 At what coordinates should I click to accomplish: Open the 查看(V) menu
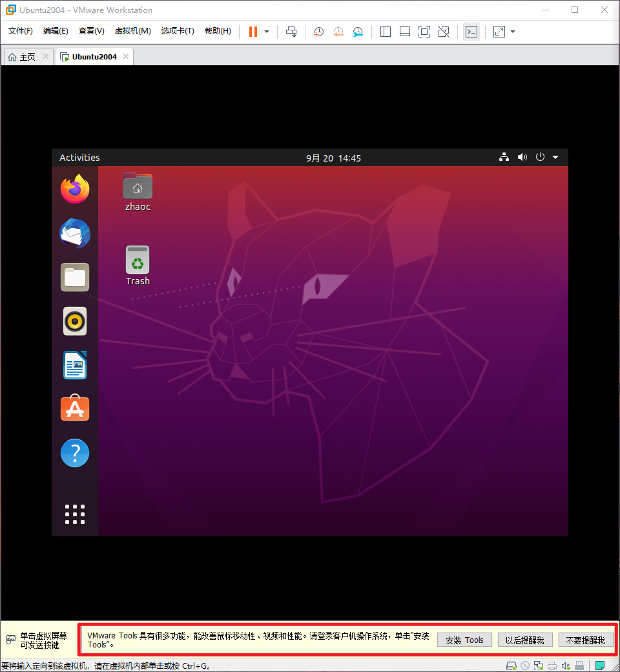pyautogui.click(x=91, y=31)
